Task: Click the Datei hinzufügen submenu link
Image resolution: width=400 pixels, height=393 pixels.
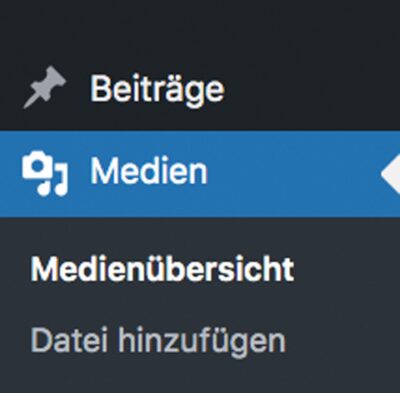Action: click(158, 341)
